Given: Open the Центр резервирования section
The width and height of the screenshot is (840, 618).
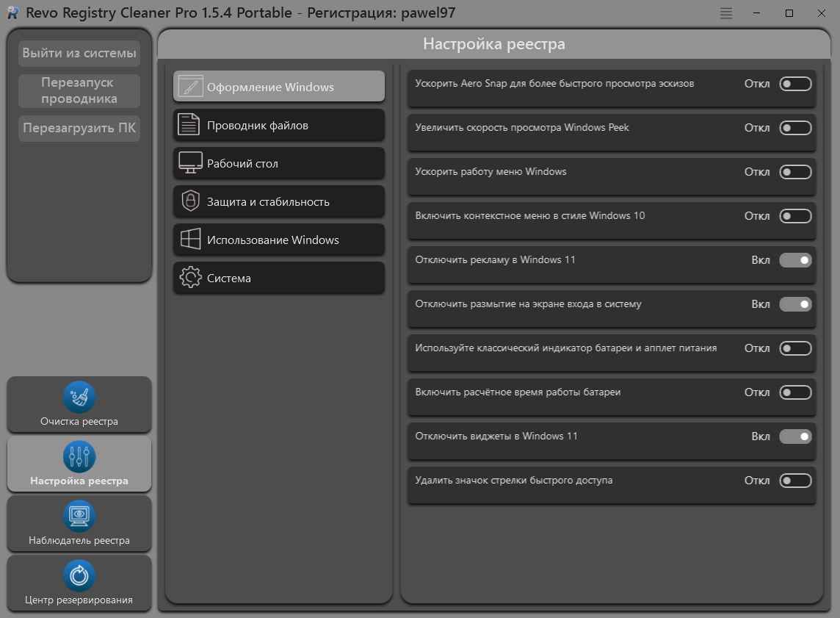Looking at the screenshot, I should [x=79, y=583].
